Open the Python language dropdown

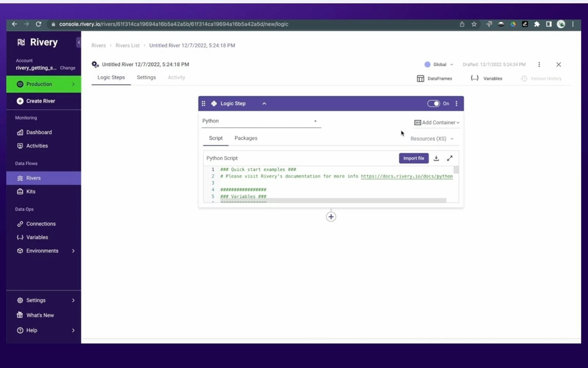pos(261,121)
